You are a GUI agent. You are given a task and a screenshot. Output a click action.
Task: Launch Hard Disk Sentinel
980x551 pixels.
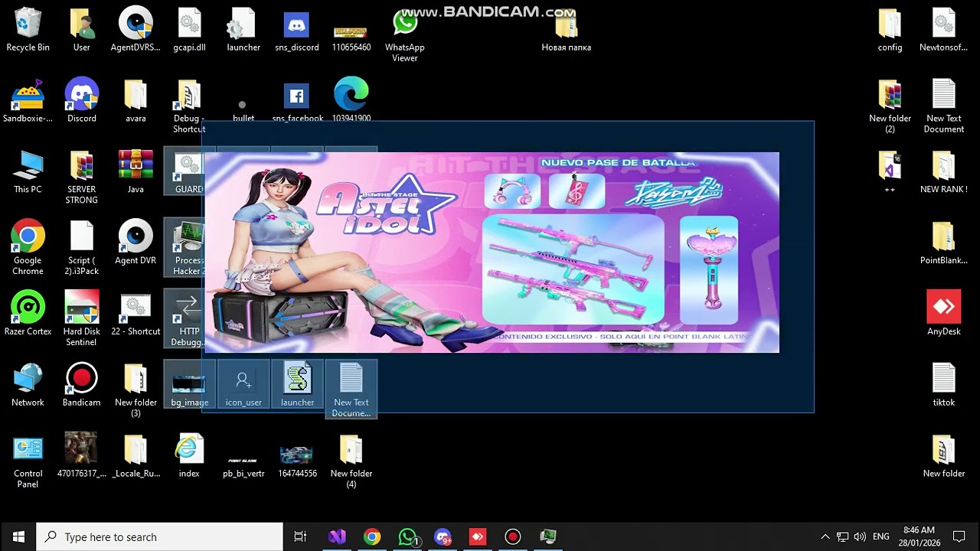pos(81,320)
